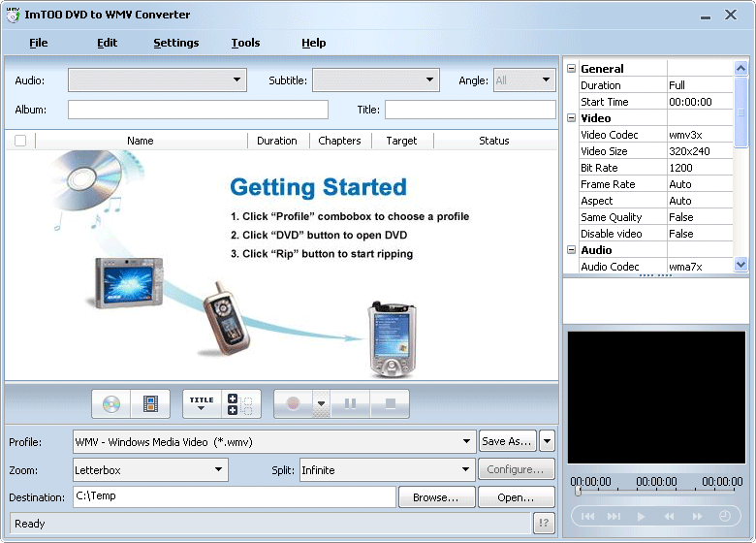Open the TITLE selection toolbar button
756x543 pixels.
pyautogui.click(x=202, y=403)
